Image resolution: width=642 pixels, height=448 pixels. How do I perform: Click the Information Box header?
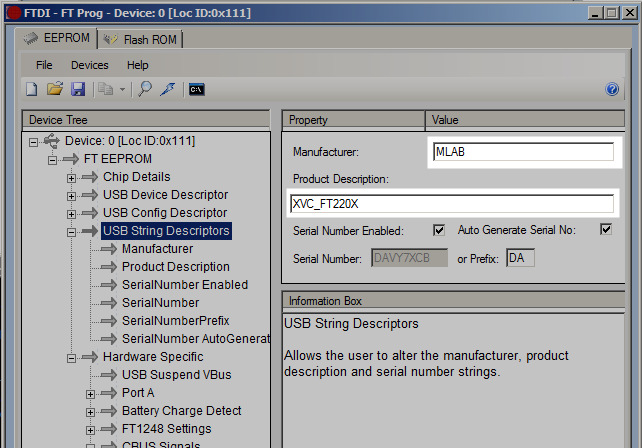(x=453, y=301)
